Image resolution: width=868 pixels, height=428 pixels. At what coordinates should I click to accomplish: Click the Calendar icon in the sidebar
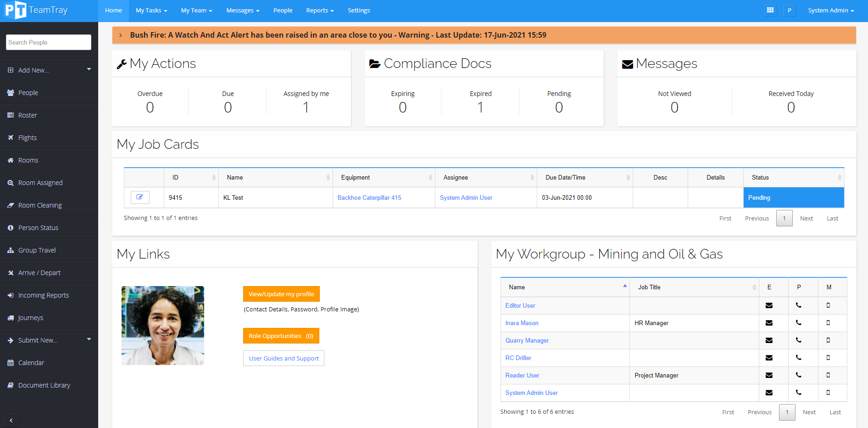pyautogui.click(x=11, y=362)
